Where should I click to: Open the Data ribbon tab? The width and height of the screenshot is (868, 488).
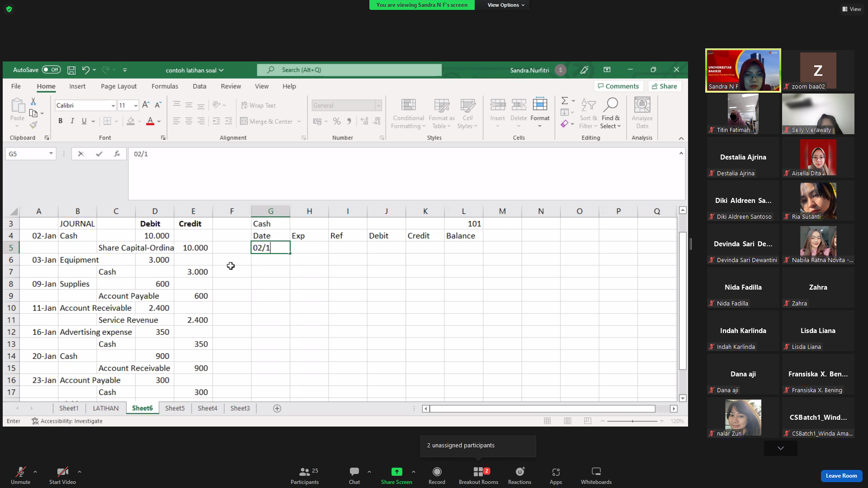(199, 86)
